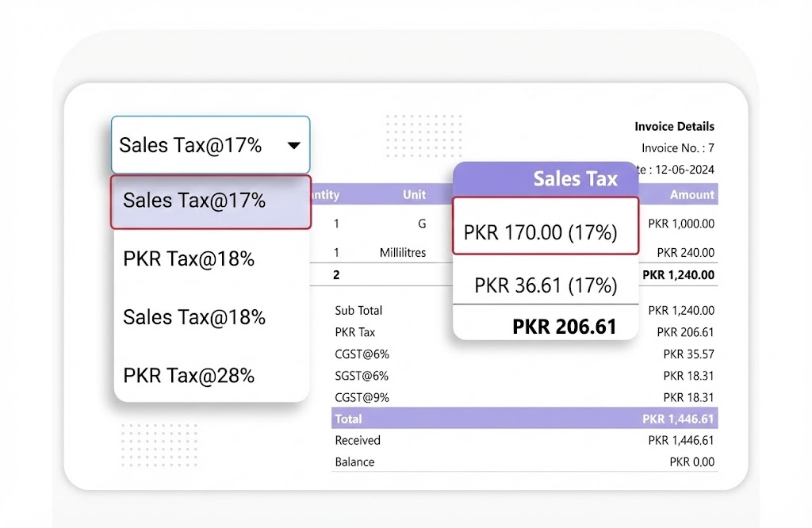Choose PKR Tax@18% from the list
The width and height of the screenshot is (812, 528).
(189, 259)
